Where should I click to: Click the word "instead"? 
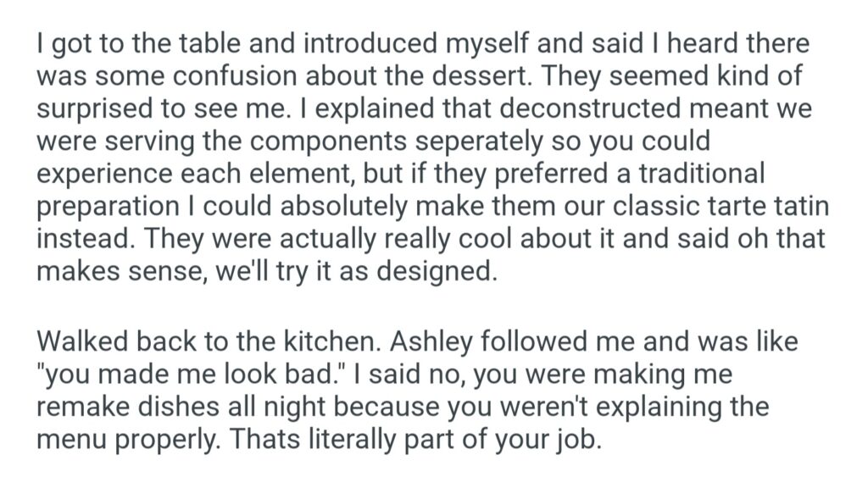coord(81,238)
